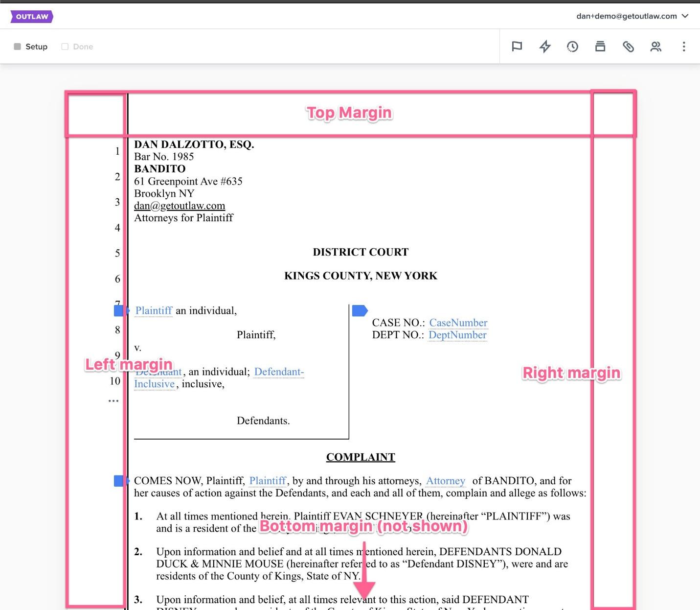Click the Attorney variable in the complaint
700x610 pixels.
[x=445, y=481]
